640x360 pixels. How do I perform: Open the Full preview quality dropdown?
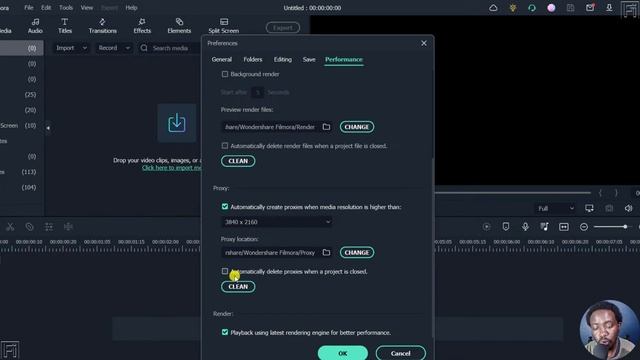coord(556,209)
